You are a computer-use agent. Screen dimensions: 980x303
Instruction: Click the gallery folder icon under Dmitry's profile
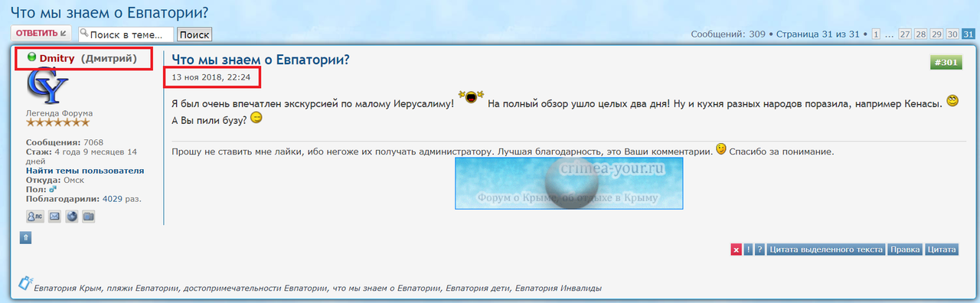(x=89, y=217)
